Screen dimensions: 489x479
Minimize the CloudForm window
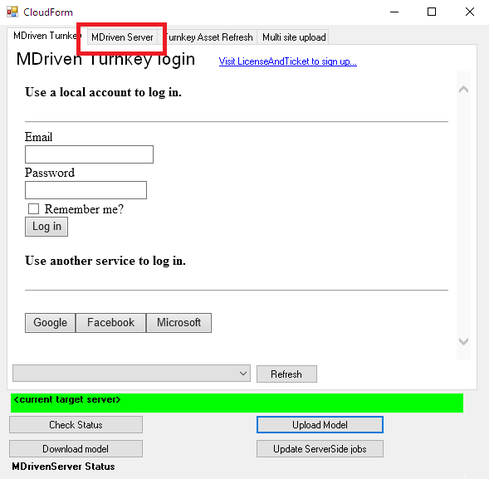coord(394,12)
